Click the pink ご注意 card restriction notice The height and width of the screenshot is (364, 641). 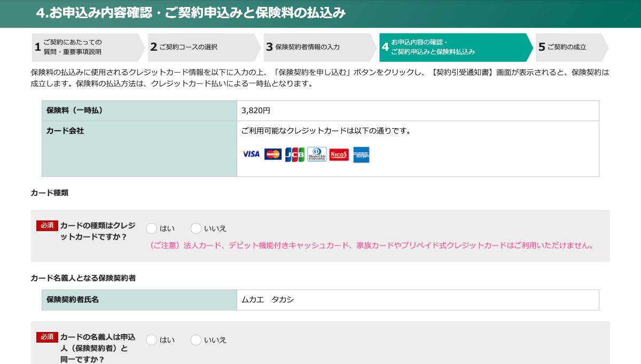click(x=371, y=246)
